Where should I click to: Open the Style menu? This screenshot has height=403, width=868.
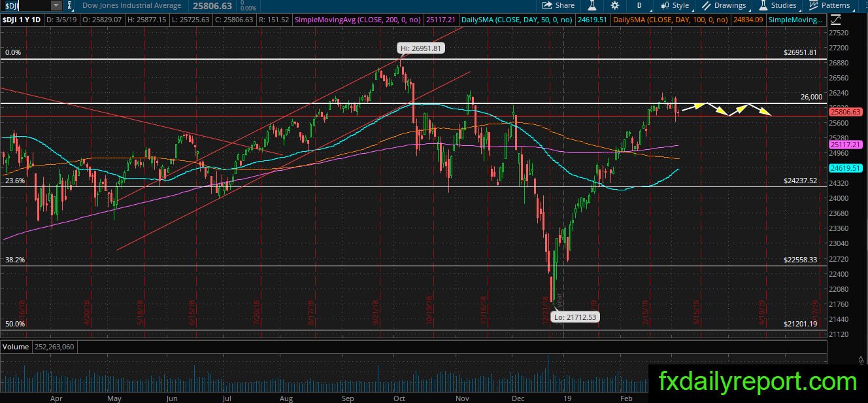pos(675,5)
